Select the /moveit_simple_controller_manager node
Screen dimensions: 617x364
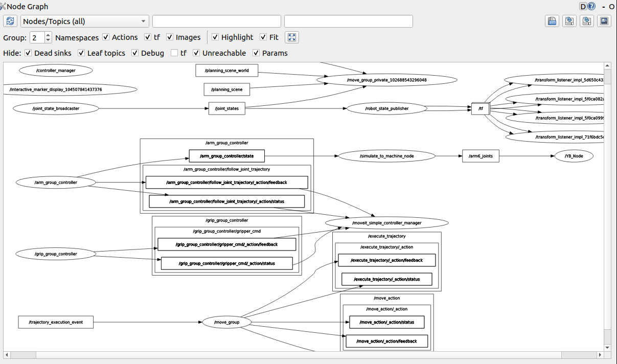click(x=386, y=223)
